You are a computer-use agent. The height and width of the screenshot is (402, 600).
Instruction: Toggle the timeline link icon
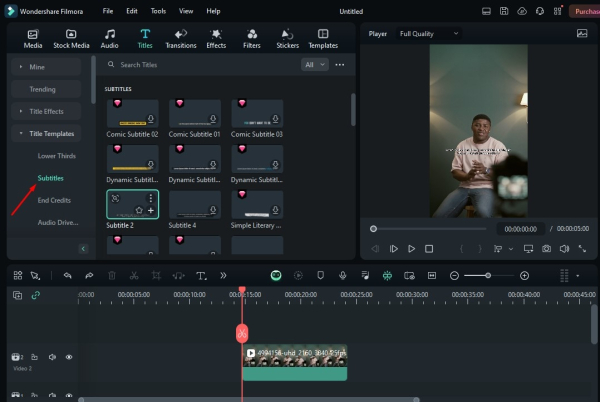tap(36, 295)
